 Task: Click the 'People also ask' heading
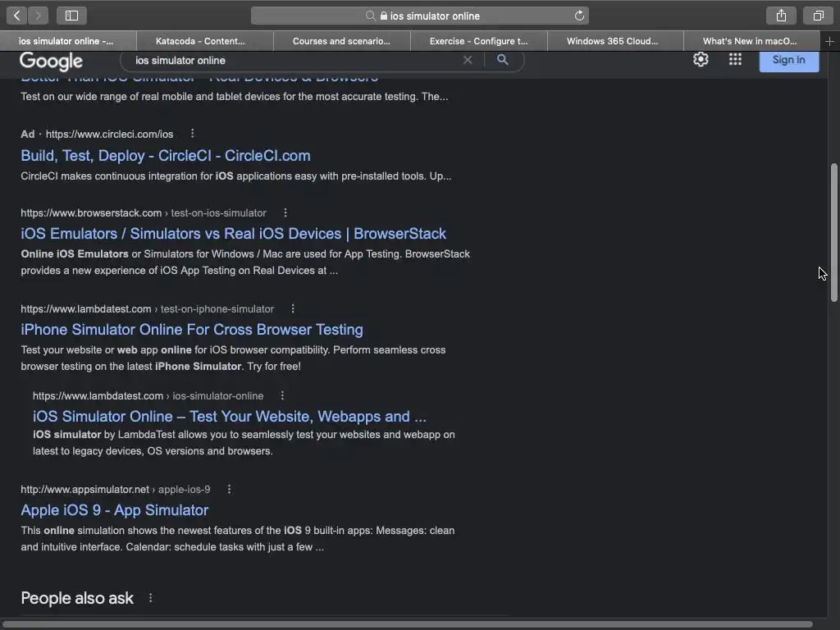[77, 598]
